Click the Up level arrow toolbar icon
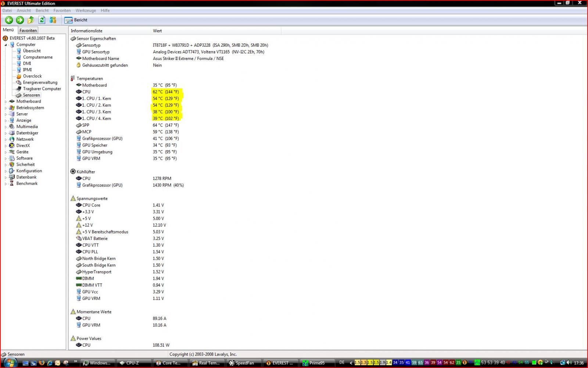 pos(31,20)
